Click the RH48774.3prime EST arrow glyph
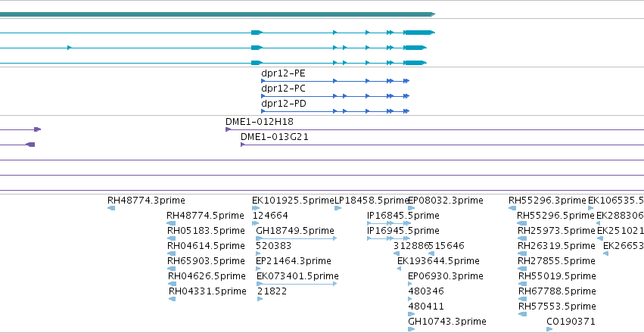Viewport: 644px width, 333px height. click(x=111, y=208)
